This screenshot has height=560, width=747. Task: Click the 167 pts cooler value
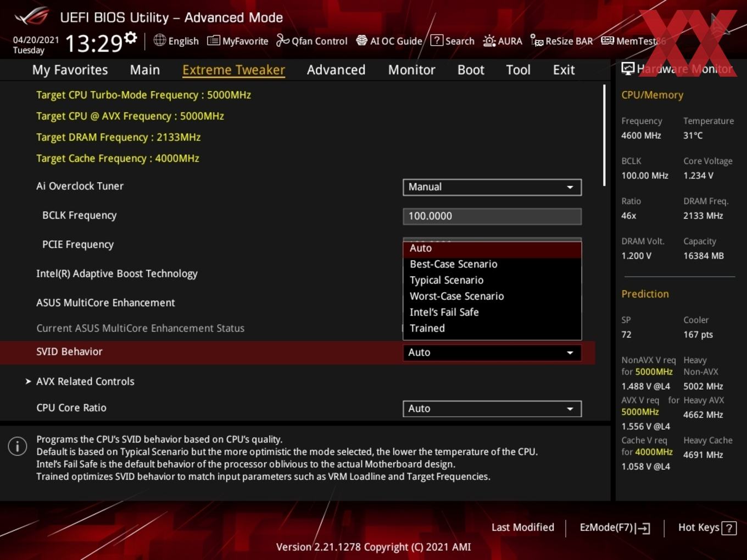(698, 334)
